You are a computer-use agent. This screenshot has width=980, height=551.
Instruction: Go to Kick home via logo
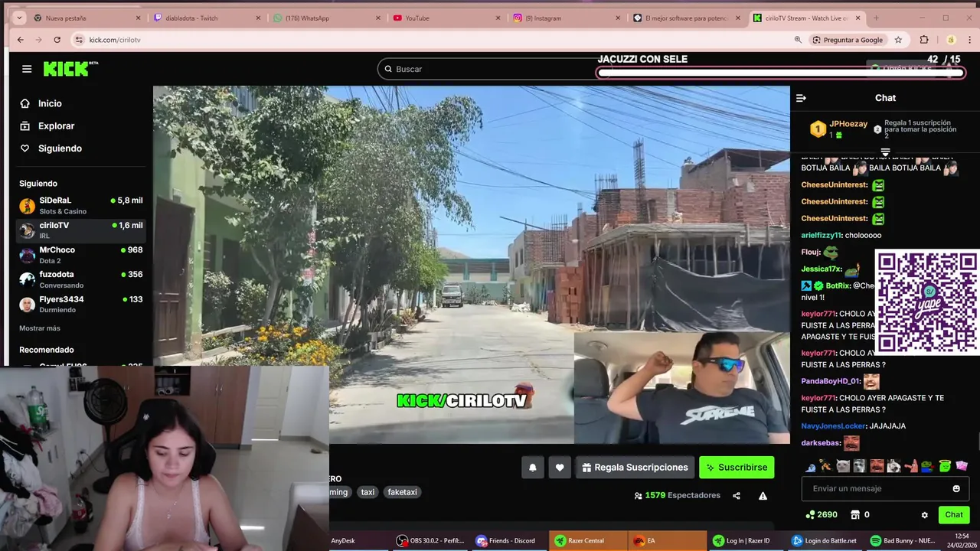70,69
